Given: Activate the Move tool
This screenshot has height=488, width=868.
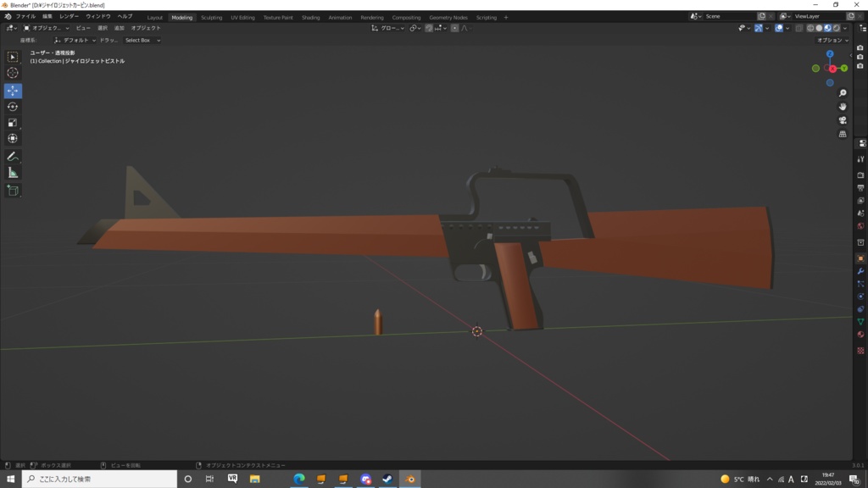Looking at the screenshot, I should pos(12,91).
